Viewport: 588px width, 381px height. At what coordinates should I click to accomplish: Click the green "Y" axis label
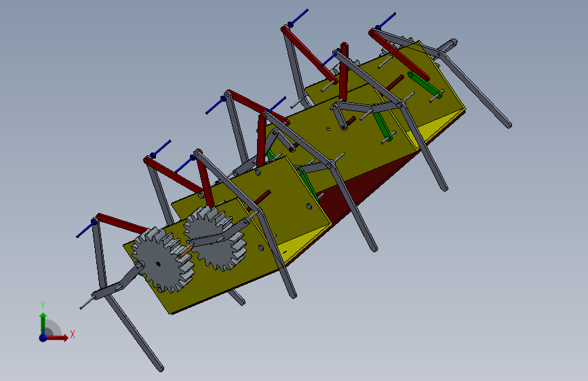(x=43, y=305)
